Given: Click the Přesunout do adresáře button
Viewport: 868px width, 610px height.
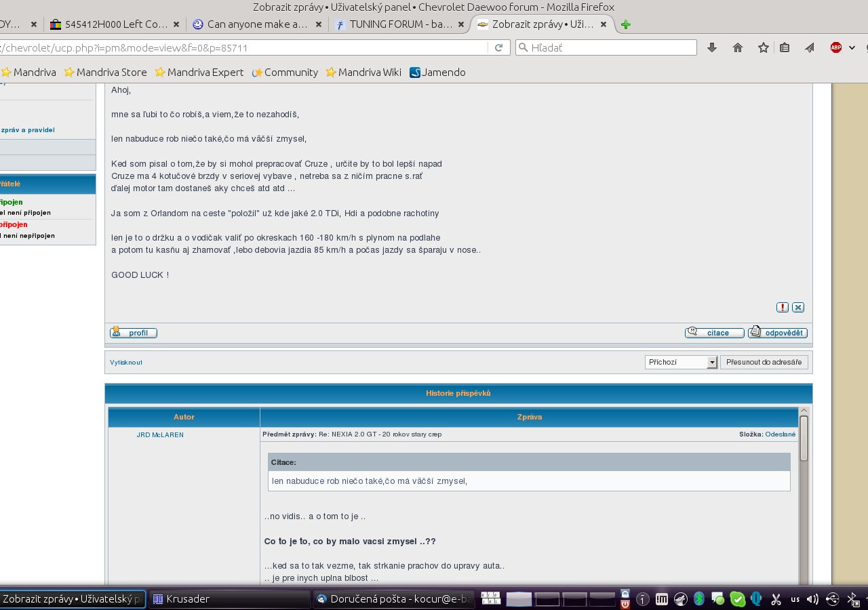Looking at the screenshot, I should point(764,362).
